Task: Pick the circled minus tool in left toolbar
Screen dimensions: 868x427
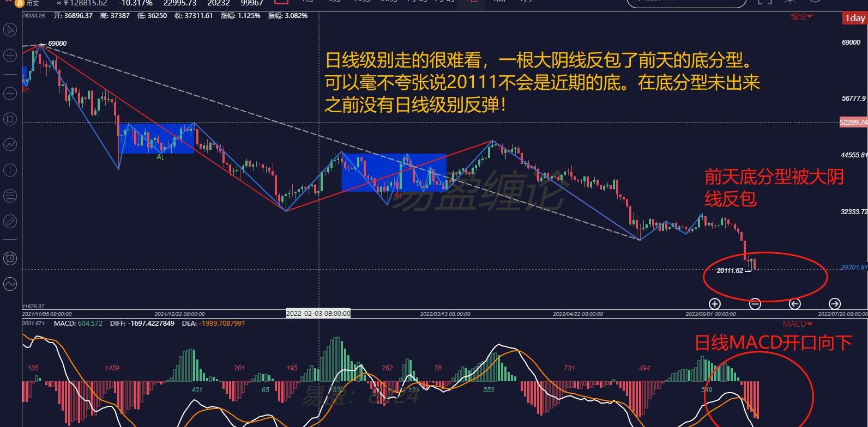Action: click(10, 93)
